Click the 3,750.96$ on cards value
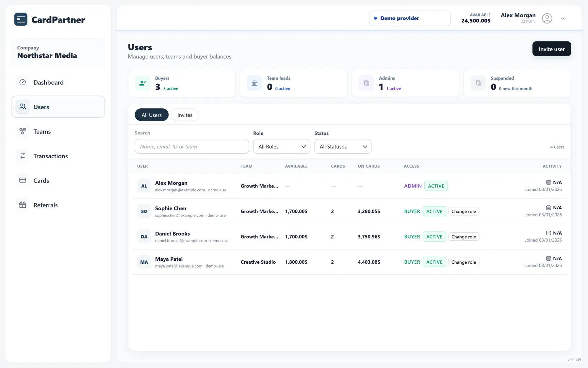 point(369,237)
